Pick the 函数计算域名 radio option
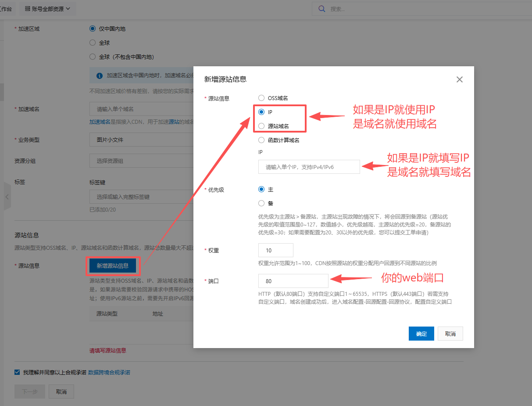This screenshot has height=406, width=532. [x=261, y=140]
